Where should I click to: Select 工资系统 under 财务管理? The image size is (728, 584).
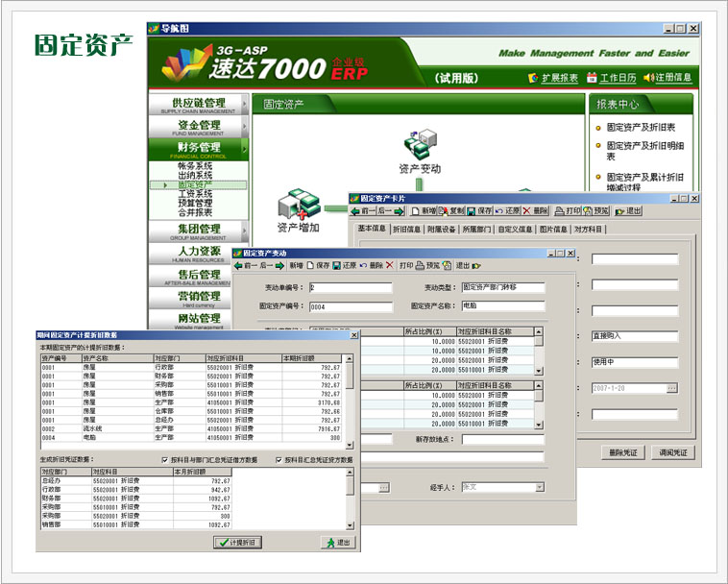pyautogui.click(x=195, y=194)
